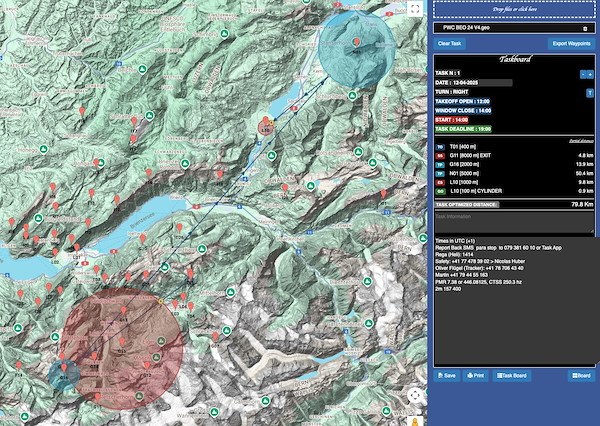Click the drop files upload area

(x=514, y=9)
